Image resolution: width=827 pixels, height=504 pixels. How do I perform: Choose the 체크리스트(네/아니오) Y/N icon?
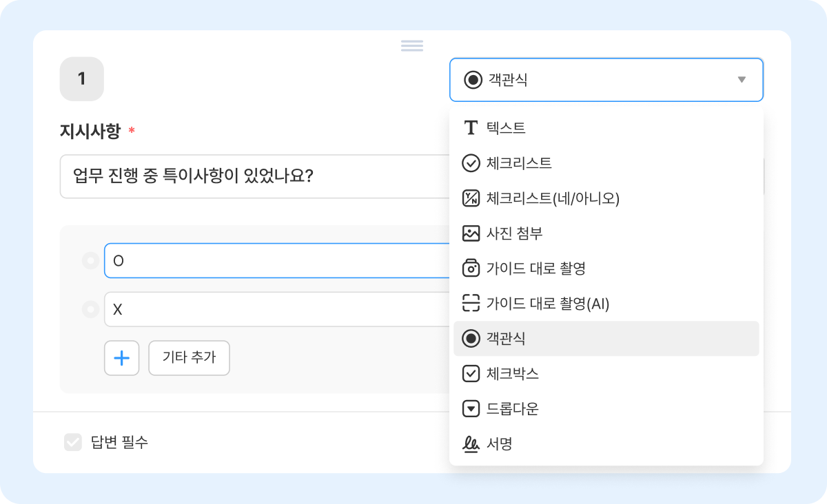(471, 199)
